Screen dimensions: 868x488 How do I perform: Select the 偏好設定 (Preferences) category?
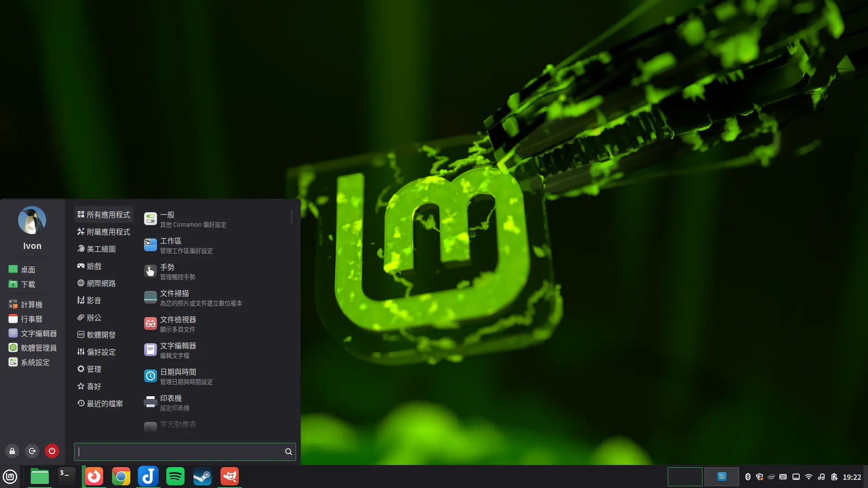point(100,352)
